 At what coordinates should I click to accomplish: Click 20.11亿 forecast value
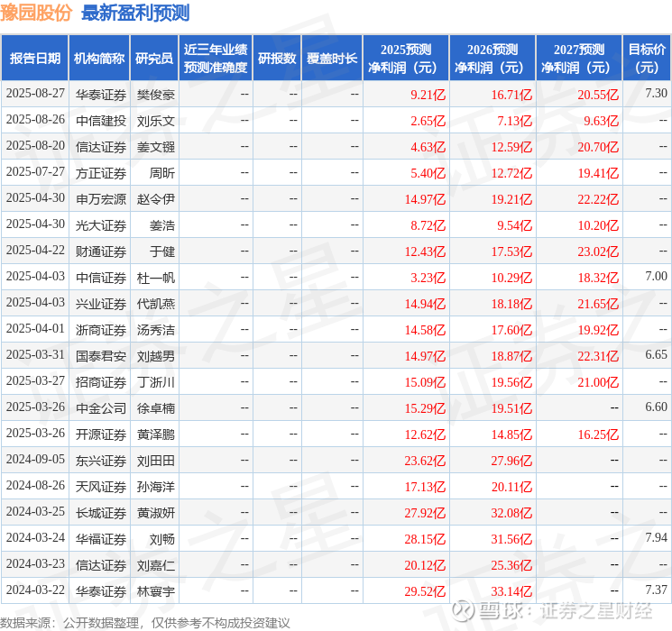(511, 487)
